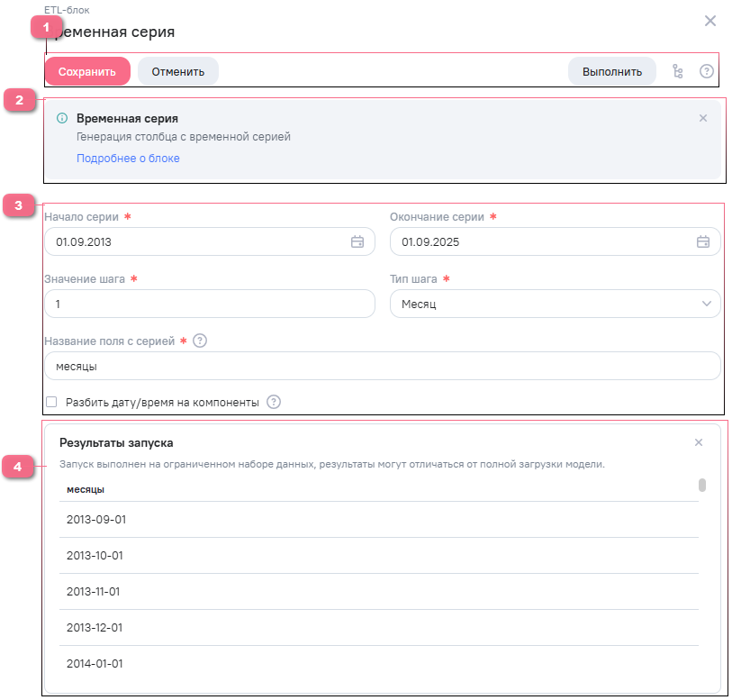Screen dimensions: 732x700
Task: Focus the Название поля с серией text field
Action: pyautogui.click(x=382, y=367)
